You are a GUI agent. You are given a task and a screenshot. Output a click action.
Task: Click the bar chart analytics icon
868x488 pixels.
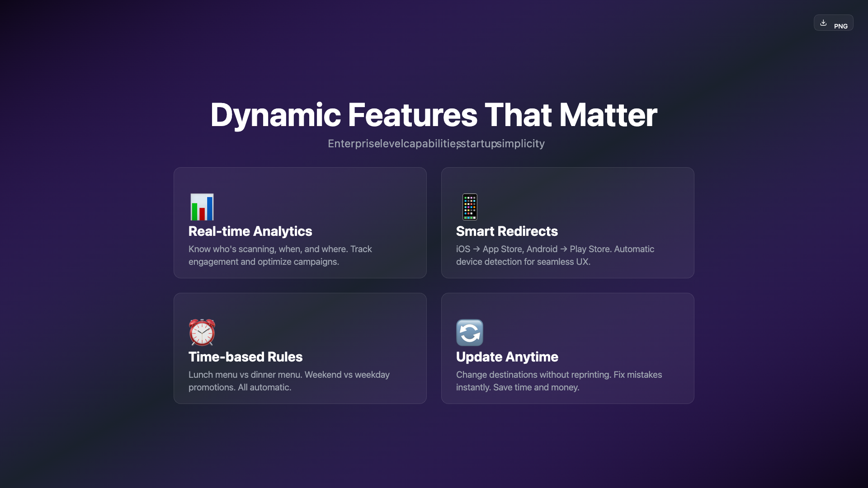coord(202,207)
